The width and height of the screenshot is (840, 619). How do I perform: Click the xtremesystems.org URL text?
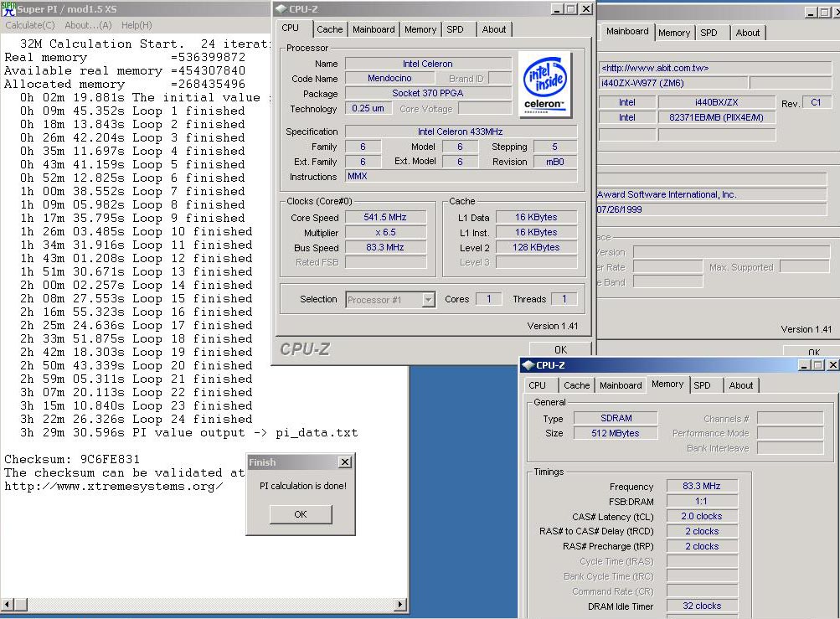click(x=114, y=486)
